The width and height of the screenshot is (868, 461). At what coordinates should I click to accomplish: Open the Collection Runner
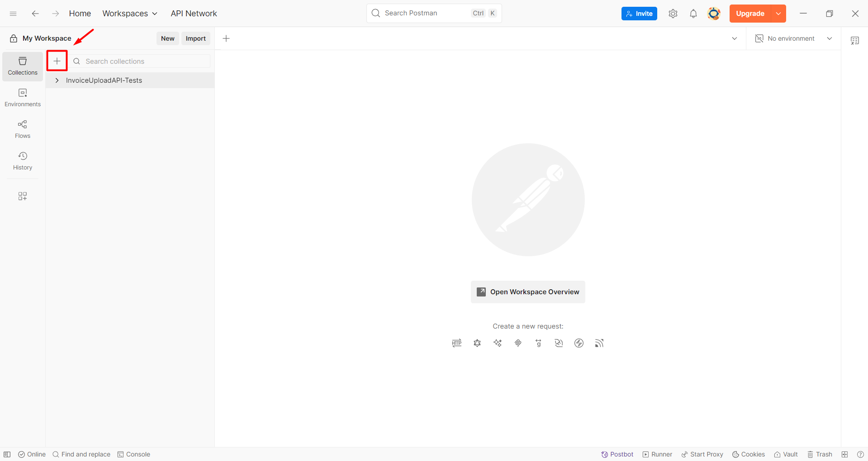(x=657, y=454)
